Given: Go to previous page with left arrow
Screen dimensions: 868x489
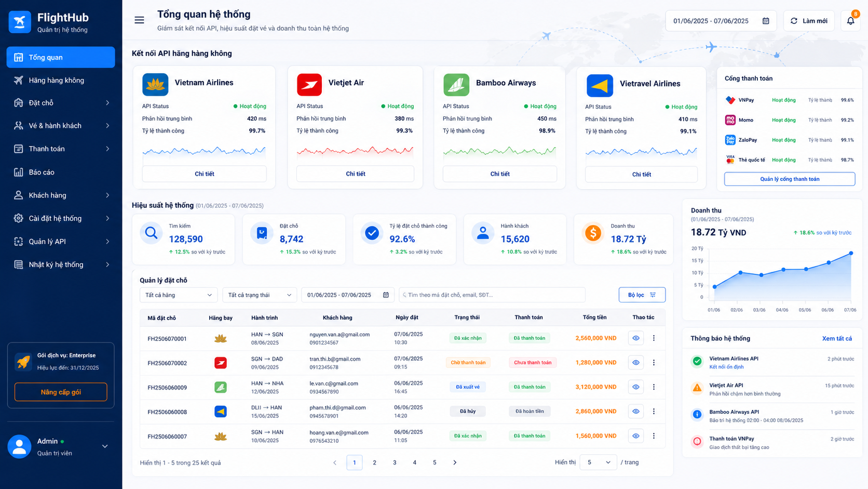Looking at the screenshot, I should (335, 462).
